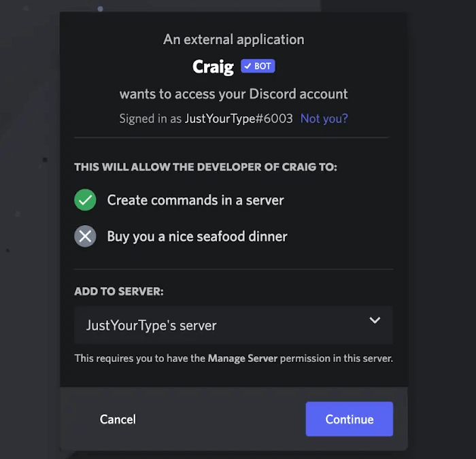Click the Craig application name
476x459 pixels.
(213, 67)
